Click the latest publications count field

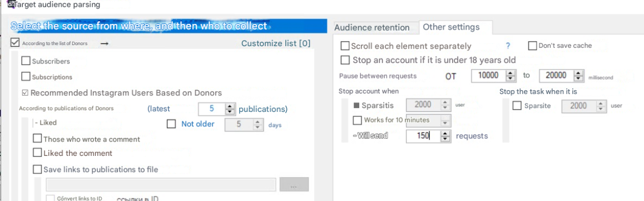pos(212,109)
